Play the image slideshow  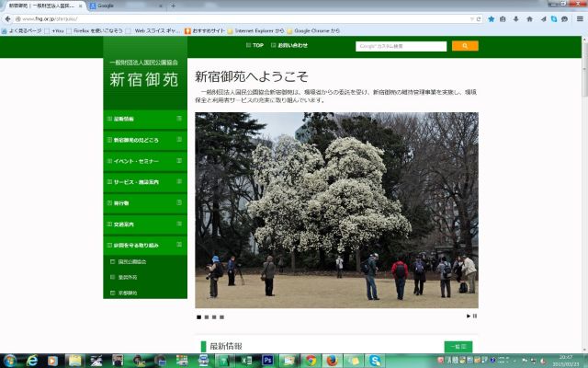coord(469,316)
